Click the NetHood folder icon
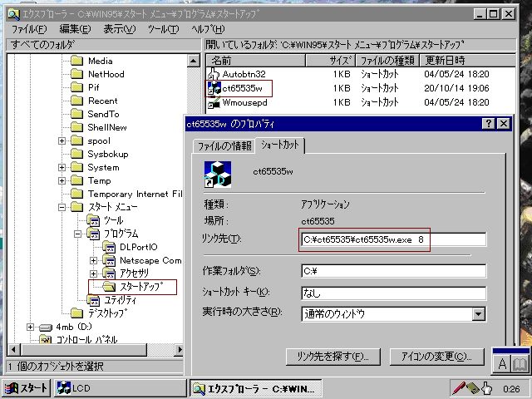This screenshot has width=532, height=399. 76,74
